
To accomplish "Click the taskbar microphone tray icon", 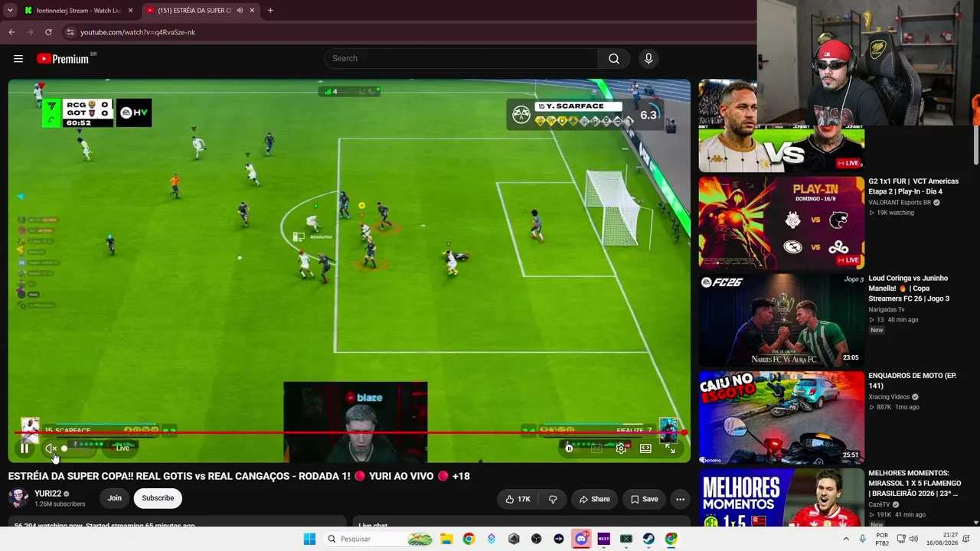I will (863, 539).
